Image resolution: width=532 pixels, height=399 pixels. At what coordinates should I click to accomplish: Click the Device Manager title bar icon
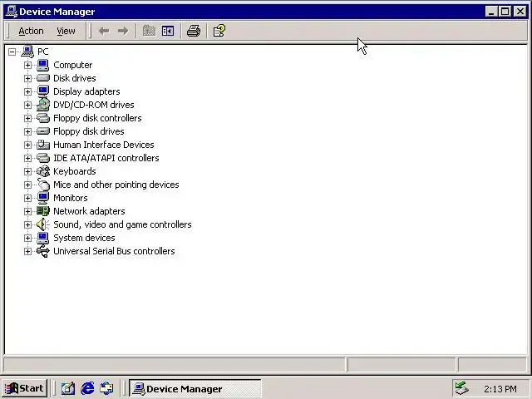pyautogui.click(x=12, y=12)
